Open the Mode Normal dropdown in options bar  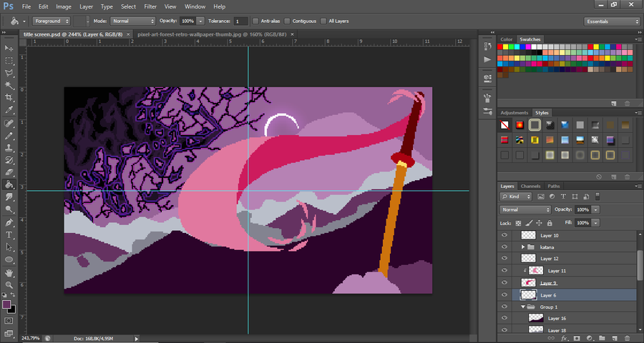(132, 21)
